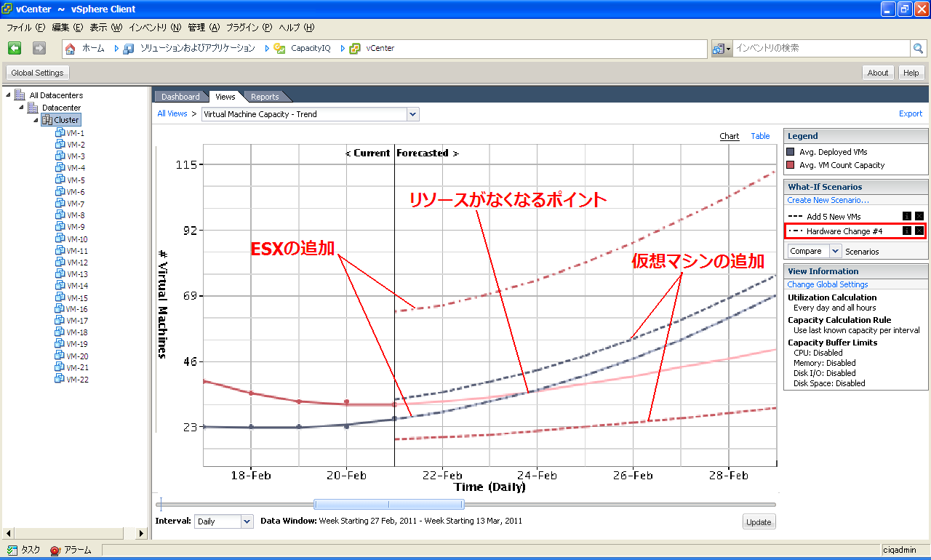The image size is (931, 560).
Task: Expand the home breadcrumb arrow
Action: point(116,49)
